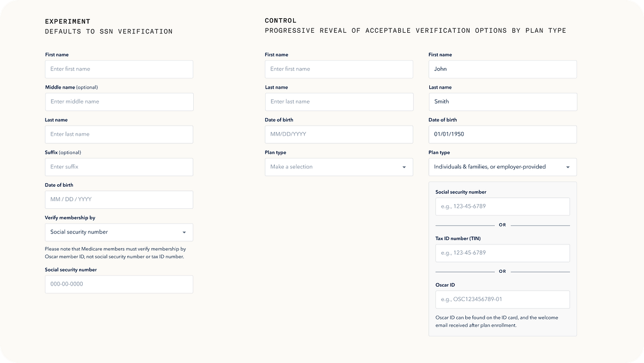The image size is (644, 363).
Task: Click the 000-00-0000 Social security number field
Action: [x=119, y=284]
